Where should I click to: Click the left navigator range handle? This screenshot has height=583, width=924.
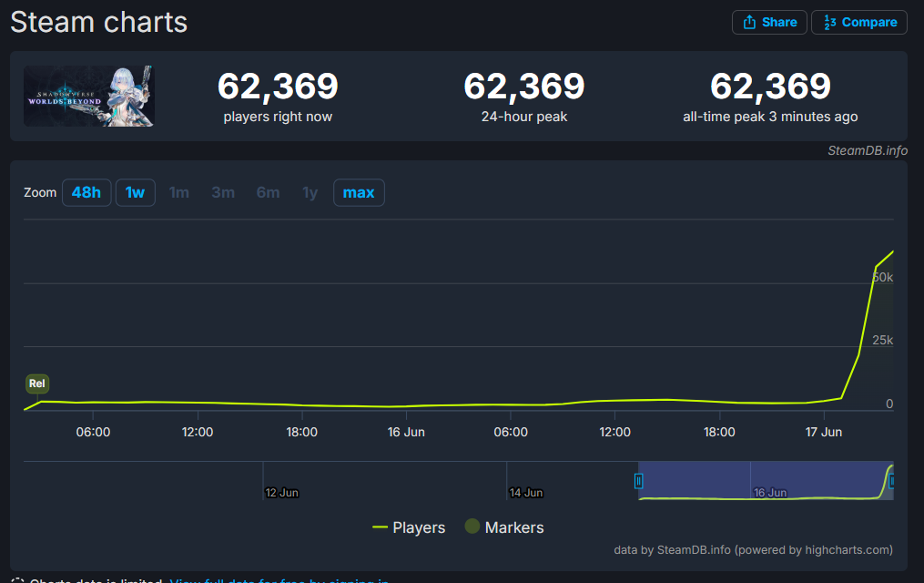click(x=638, y=482)
